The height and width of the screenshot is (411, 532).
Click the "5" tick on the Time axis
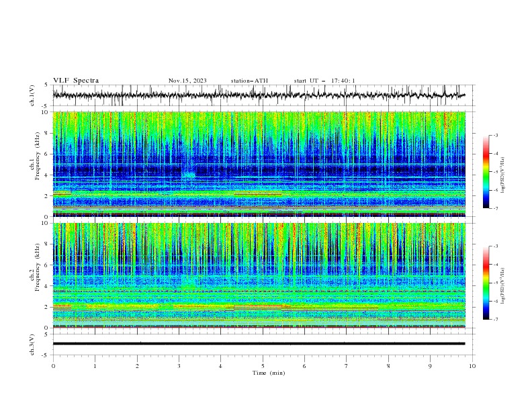pos(263,366)
